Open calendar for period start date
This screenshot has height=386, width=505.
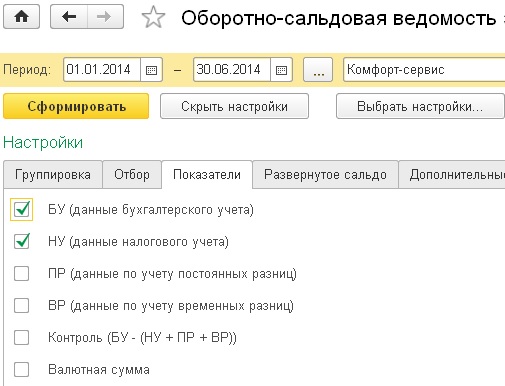pyautogui.click(x=151, y=70)
